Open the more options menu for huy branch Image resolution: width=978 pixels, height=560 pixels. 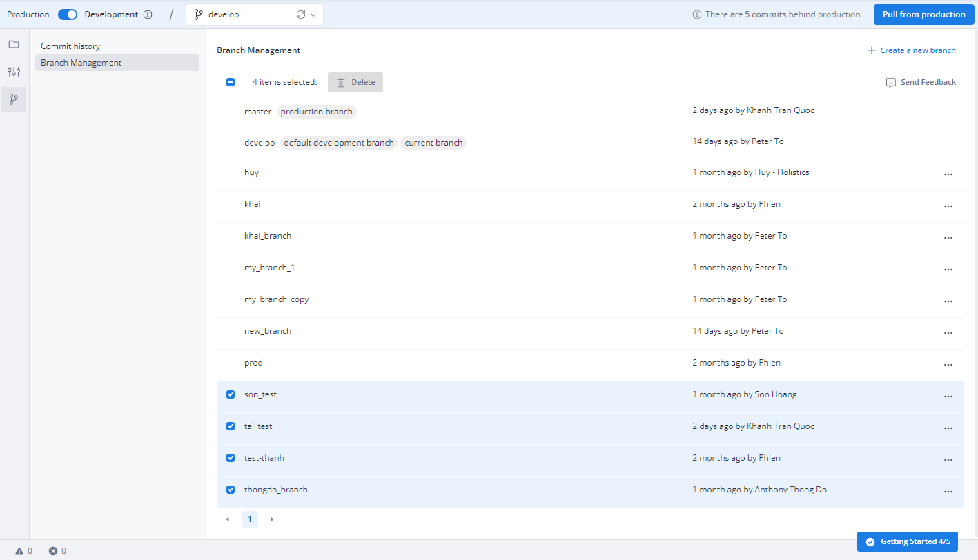[948, 174]
